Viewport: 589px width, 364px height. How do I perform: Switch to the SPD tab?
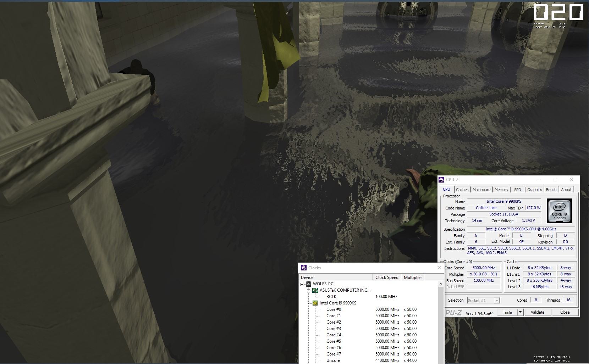(518, 190)
